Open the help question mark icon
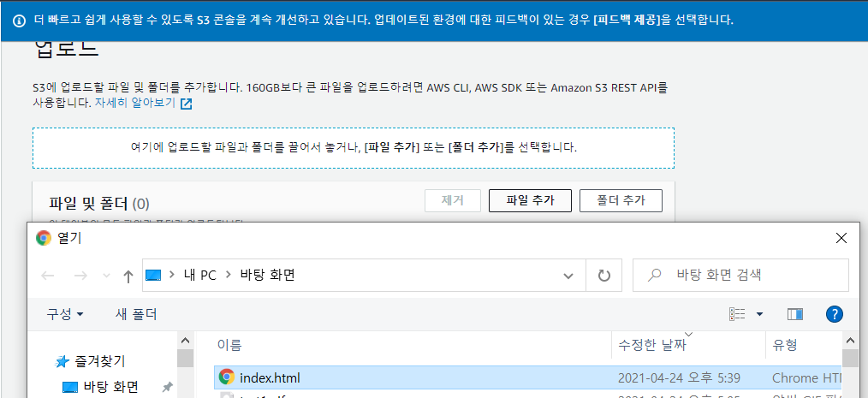868x398 pixels. tap(835, 314)
